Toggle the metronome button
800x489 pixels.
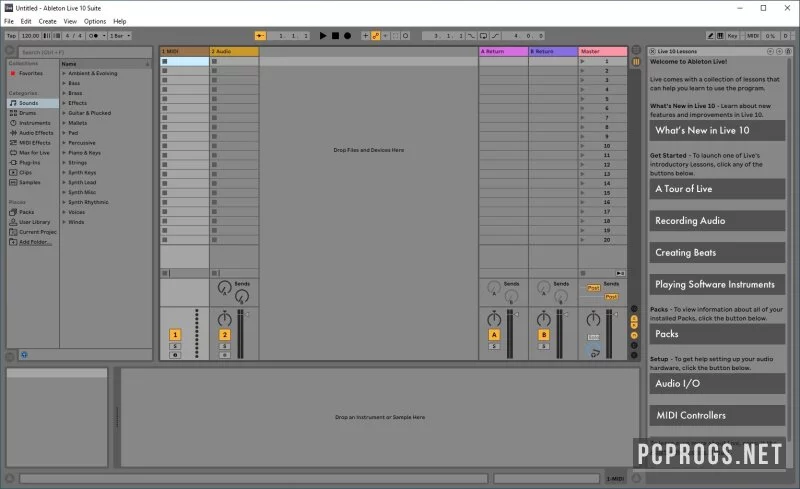tap(93, 36)
